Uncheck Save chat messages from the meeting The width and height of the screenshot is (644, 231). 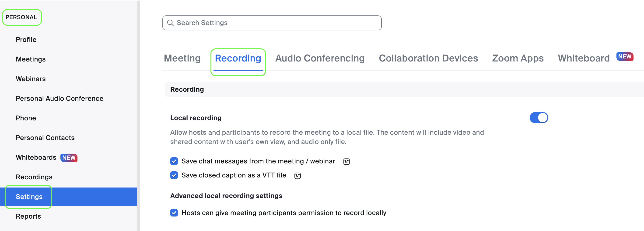[x=174, y=161]
